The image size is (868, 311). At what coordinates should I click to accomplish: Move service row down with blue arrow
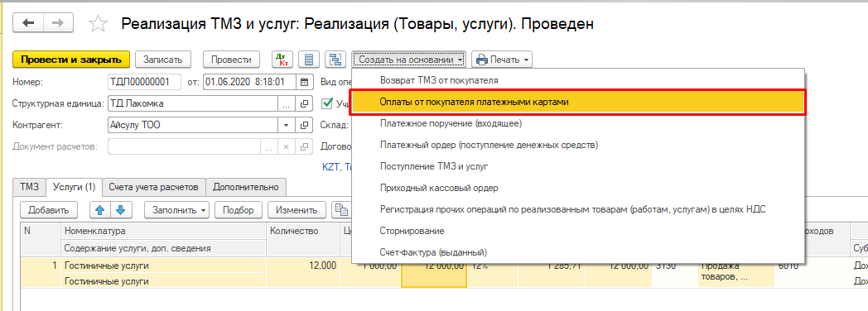coord(121,210)
